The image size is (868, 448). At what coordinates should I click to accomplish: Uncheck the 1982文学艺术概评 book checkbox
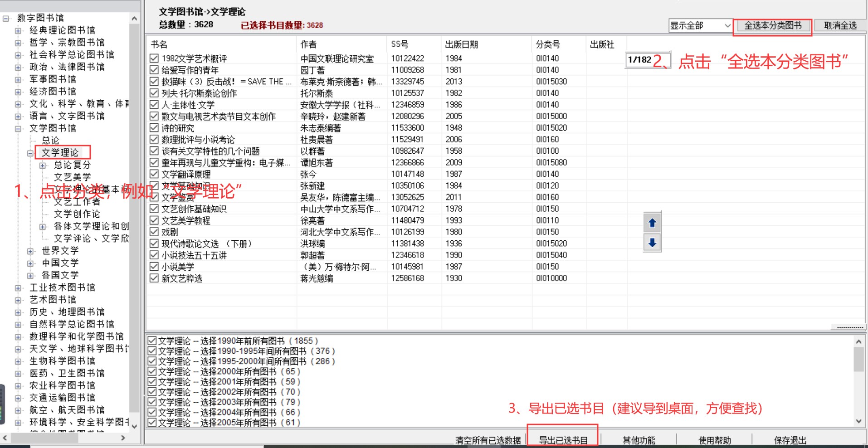pos(154,58)
